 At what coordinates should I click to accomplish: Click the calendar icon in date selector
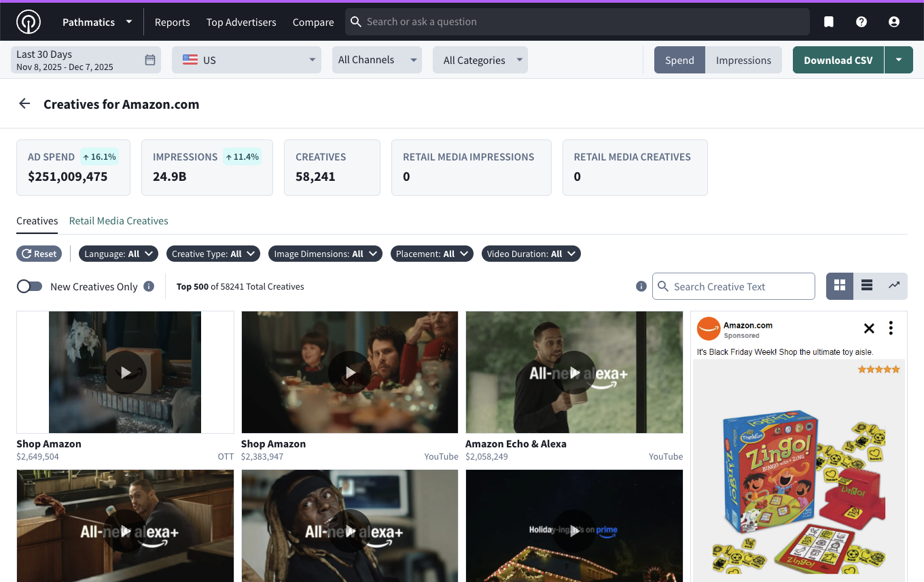click(x=150, y=60)
